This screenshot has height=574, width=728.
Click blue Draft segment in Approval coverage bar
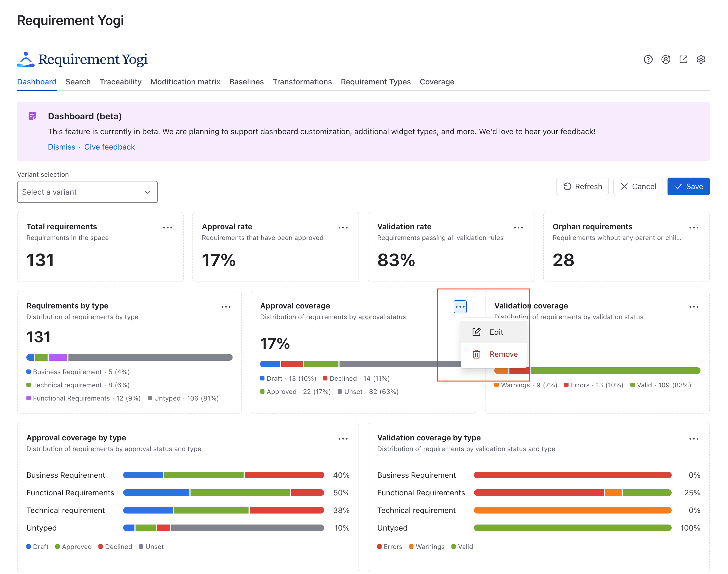[270, 364]
